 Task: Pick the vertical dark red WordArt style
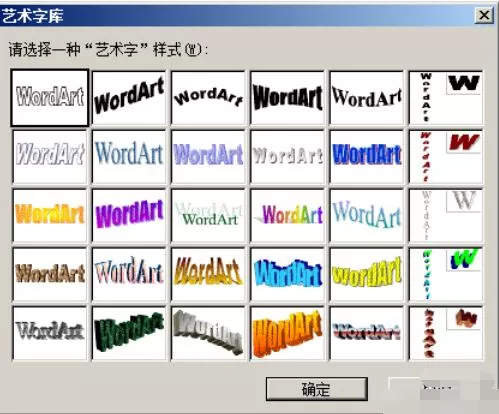coord(446,156)
